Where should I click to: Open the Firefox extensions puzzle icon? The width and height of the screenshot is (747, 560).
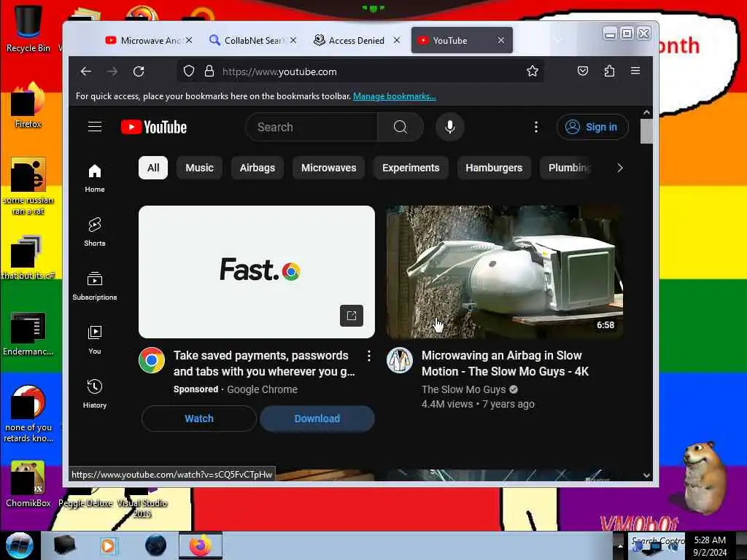609,71
